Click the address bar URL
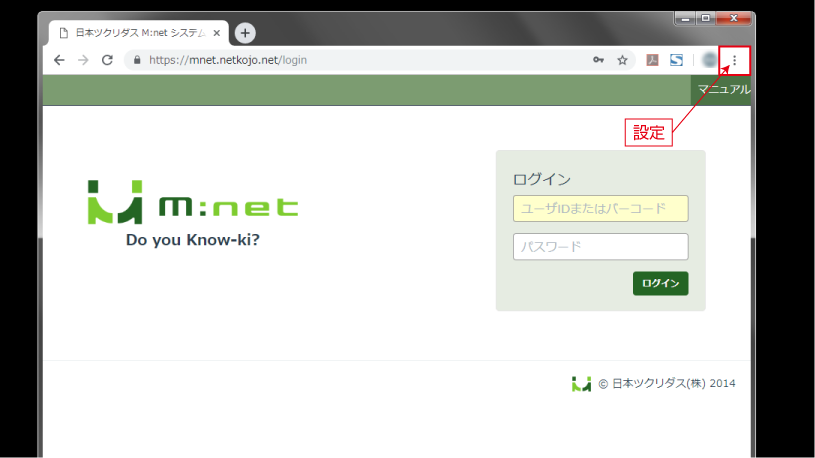 (x=228, y=60)
